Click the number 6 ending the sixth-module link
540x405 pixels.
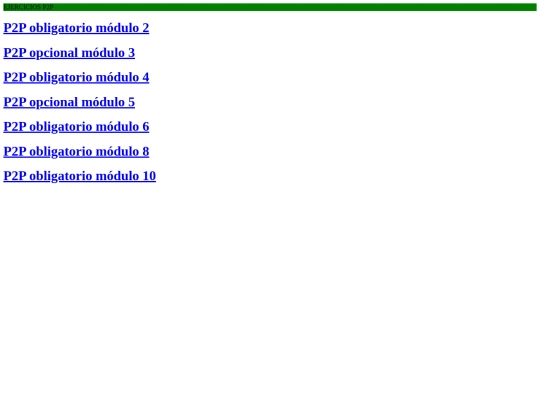click(146, 126)
